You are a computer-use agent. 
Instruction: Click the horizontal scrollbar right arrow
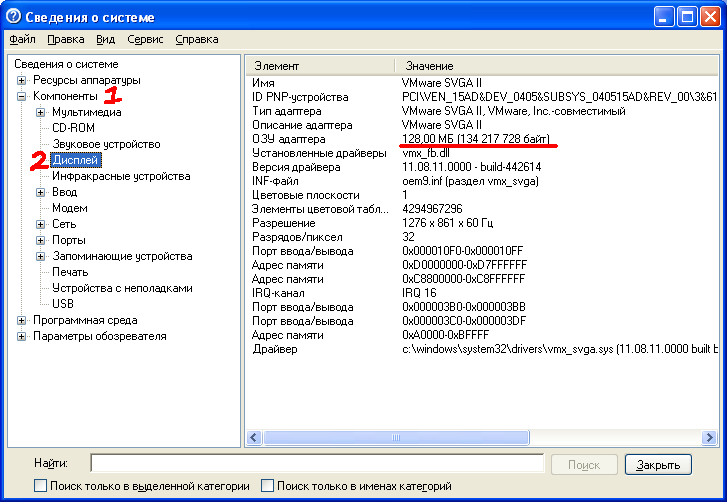pos(708,437)
